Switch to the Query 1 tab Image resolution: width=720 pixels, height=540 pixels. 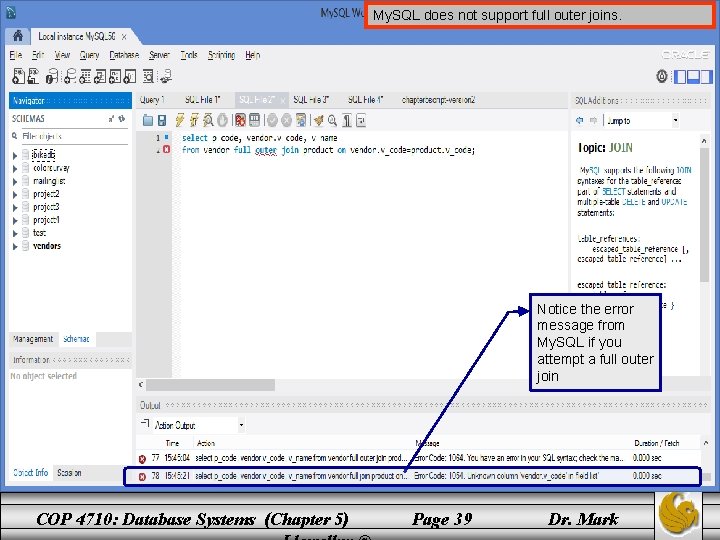pos(152,100)
